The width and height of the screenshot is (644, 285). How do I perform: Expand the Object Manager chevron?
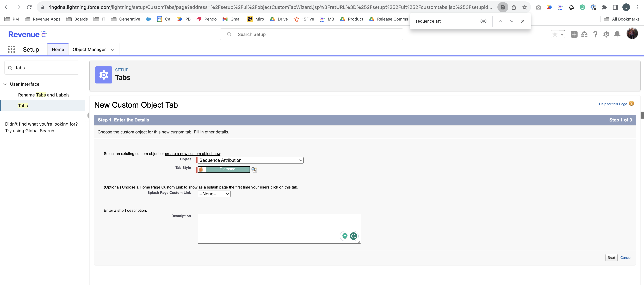coord(113,49)
